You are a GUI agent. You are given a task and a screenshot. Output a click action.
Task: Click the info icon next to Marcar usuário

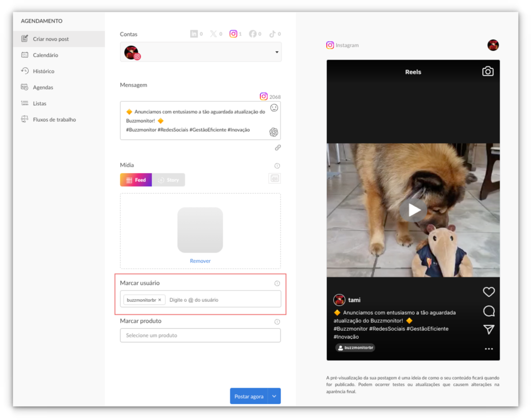[277, 284]
